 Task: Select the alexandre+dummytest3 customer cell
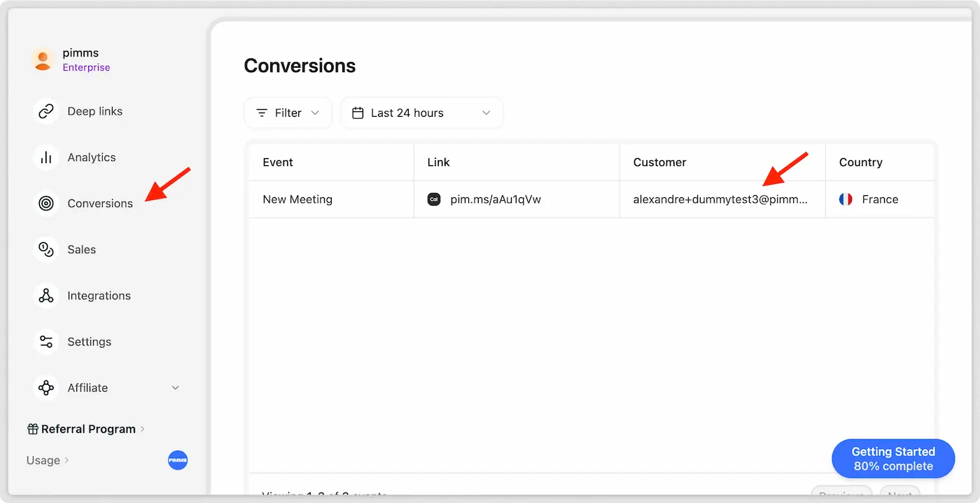click(720, 199)
